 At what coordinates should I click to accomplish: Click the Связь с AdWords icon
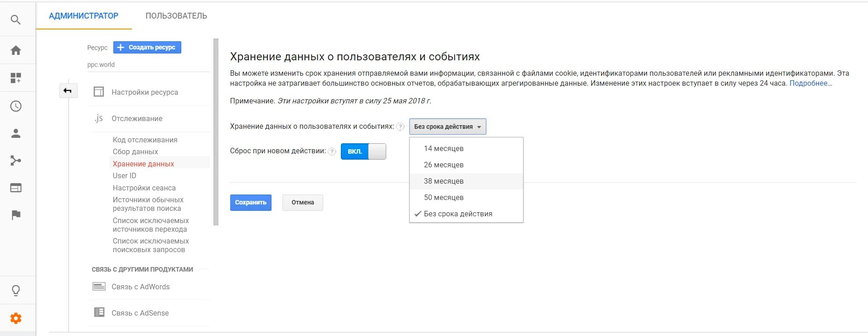(x=99, y=287)
